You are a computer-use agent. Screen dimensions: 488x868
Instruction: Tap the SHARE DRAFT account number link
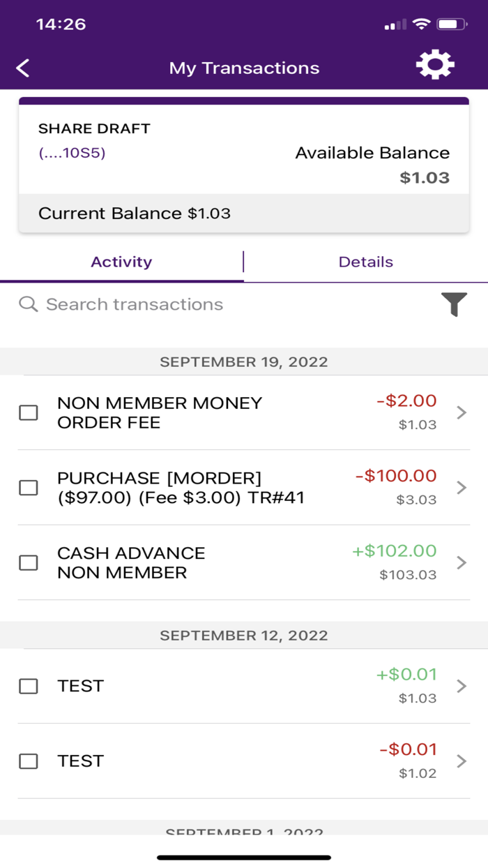(72, 153)
